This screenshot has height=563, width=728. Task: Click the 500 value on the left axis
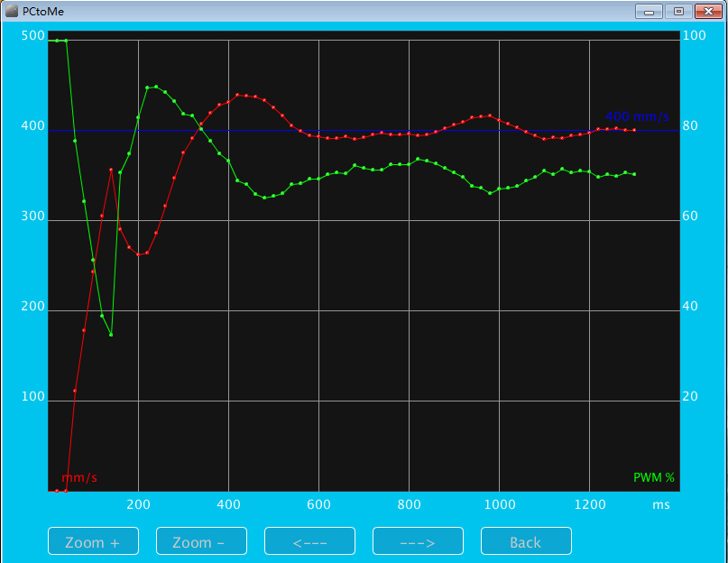point(33,36)
